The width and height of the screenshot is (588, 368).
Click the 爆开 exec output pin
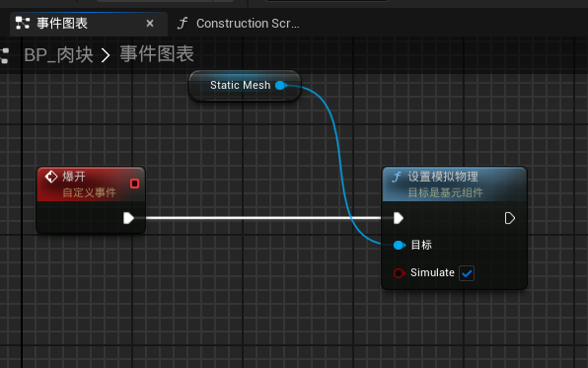tap(128, 218)
